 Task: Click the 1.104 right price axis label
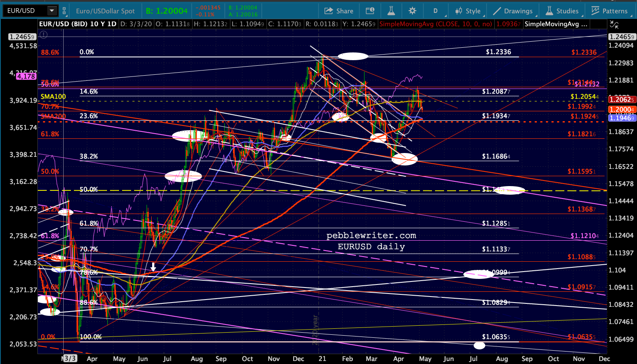(617, 270)
